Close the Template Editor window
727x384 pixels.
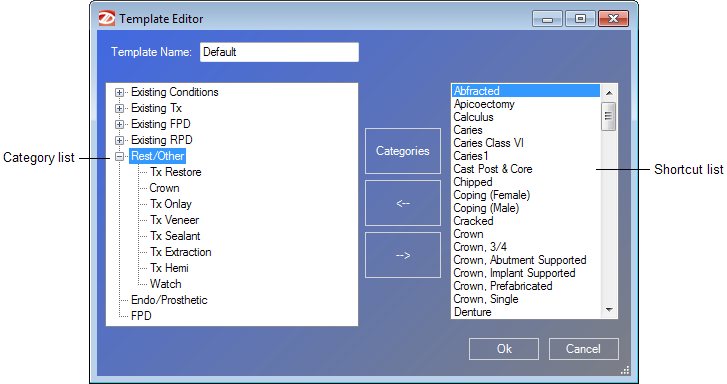point(613,19)
